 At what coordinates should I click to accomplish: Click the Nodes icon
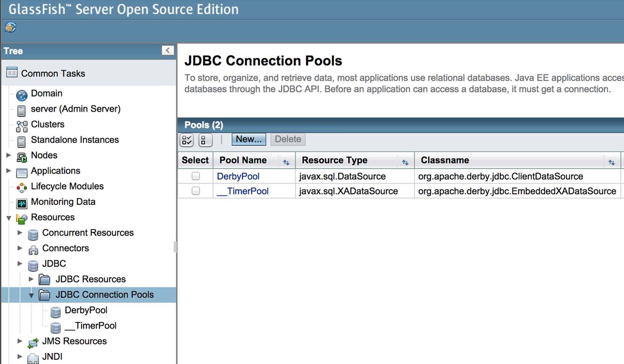(22, 157)
